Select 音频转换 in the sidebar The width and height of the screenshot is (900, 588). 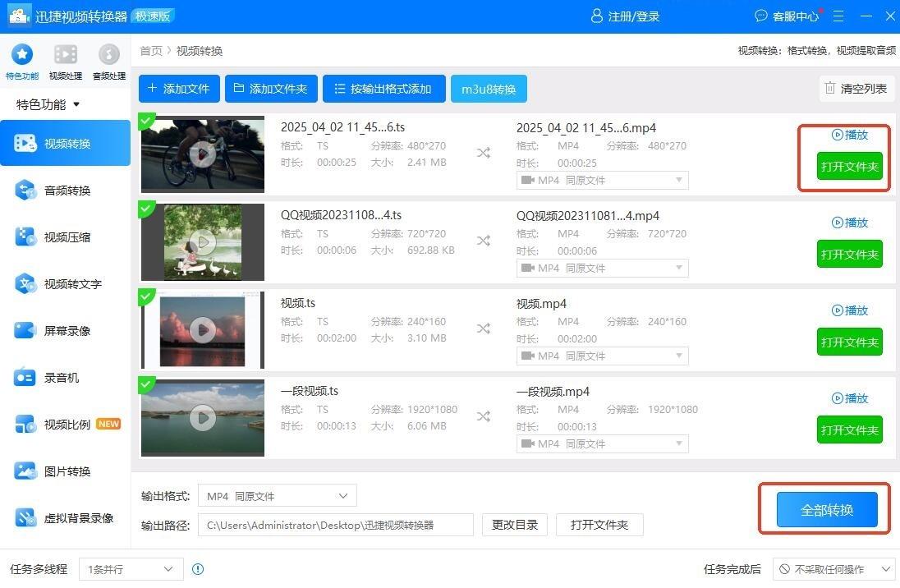pos(66,191)
